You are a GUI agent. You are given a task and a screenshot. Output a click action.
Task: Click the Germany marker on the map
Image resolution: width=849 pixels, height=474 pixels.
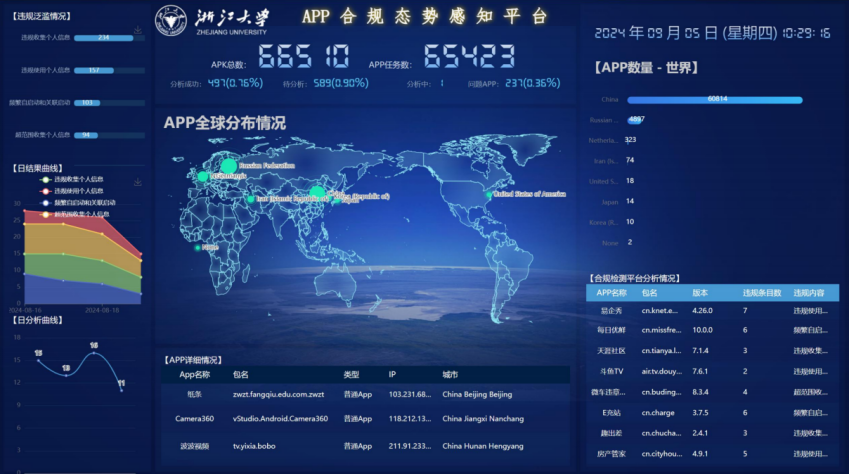click(203, 175)
